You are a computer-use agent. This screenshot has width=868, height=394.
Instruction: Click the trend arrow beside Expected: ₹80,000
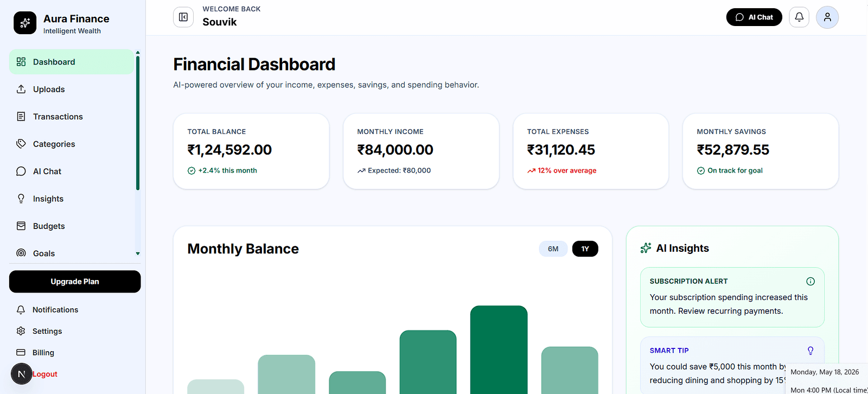coord(361,171)
